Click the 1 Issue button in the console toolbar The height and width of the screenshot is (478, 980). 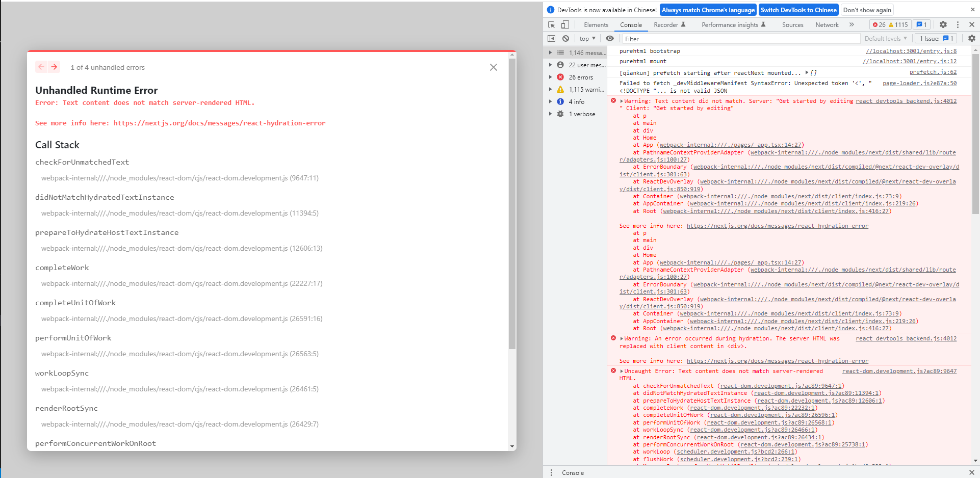pyautogui.click(x=936, y=39)
